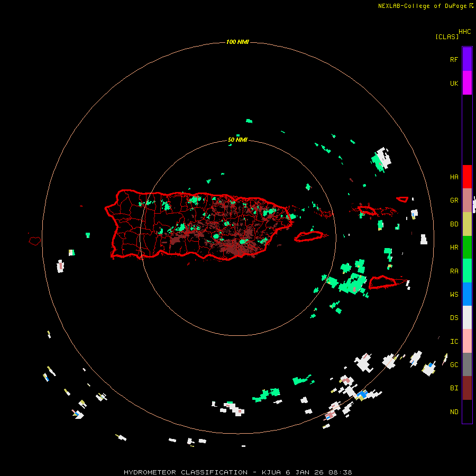Click the RF legend label
This screenshot has width=476, height=476.
tap(454, 59)
